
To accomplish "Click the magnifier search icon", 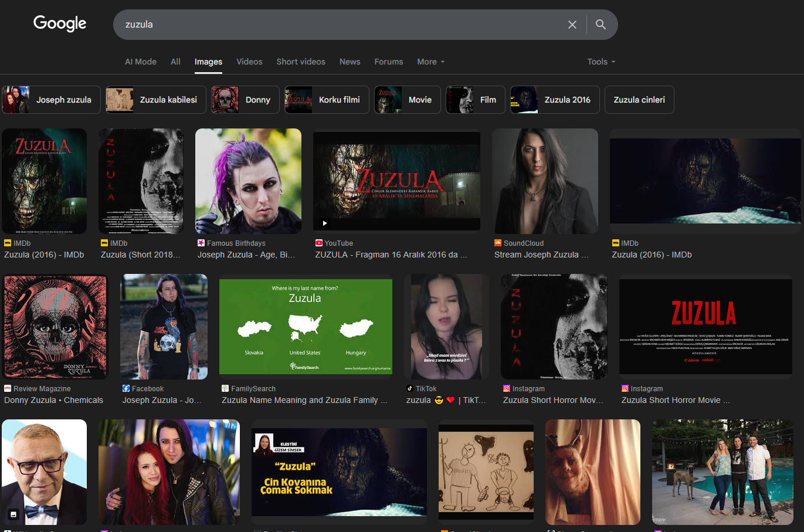I will tap(601, 25).
